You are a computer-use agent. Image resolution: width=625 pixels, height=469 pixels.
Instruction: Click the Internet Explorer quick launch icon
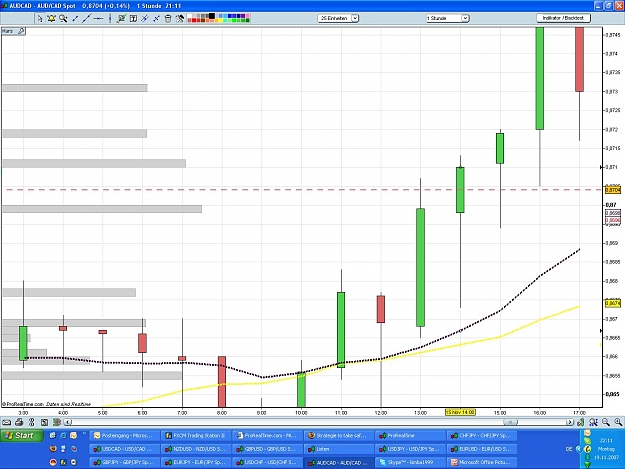pos(63,436)
